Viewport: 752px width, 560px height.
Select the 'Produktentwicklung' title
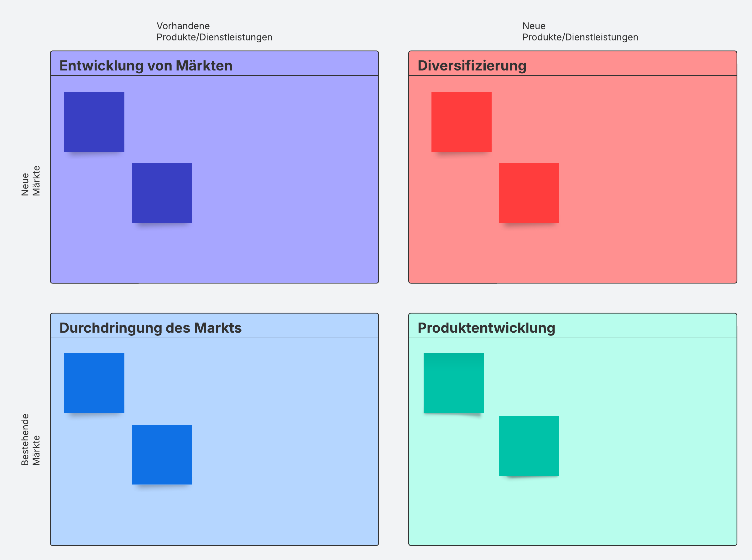(486, 328)
